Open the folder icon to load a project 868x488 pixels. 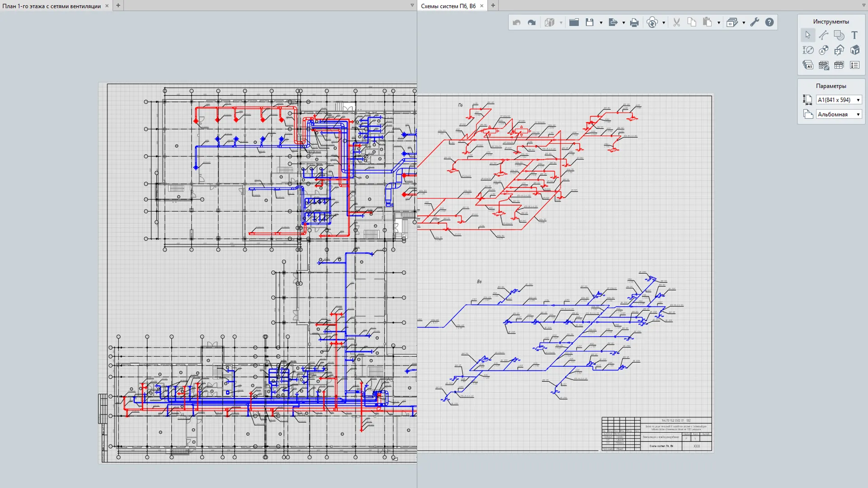[x=574, y=22]
